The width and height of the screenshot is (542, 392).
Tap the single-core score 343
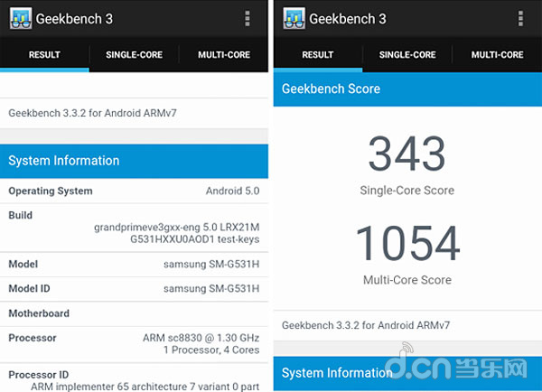pos(406,154)
